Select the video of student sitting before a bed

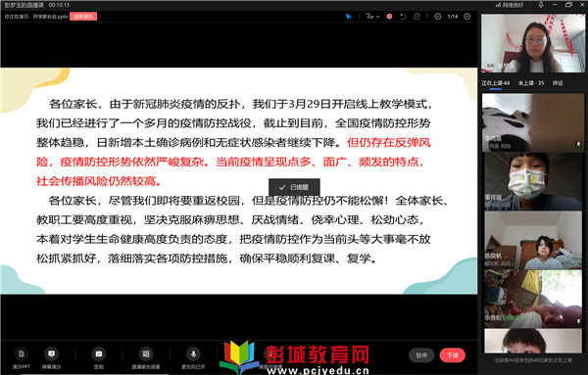pos(533,240)
